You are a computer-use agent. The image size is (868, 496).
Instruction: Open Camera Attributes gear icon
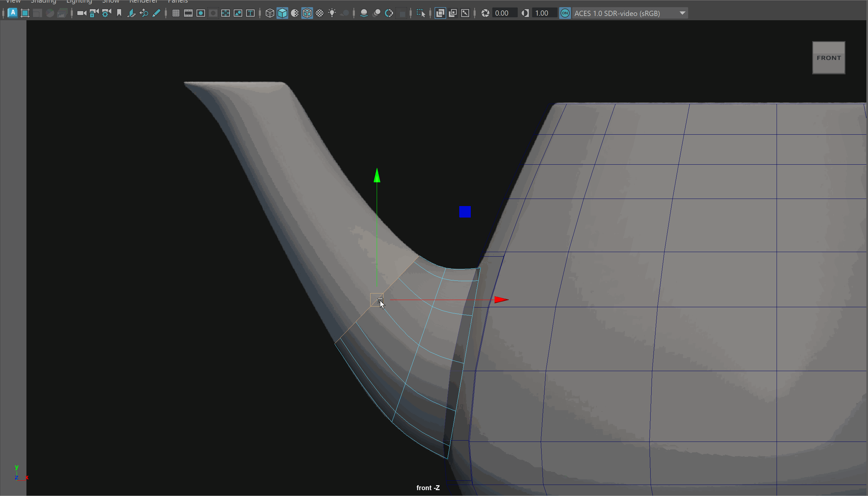pyautogui.click(x=106, y=13)
